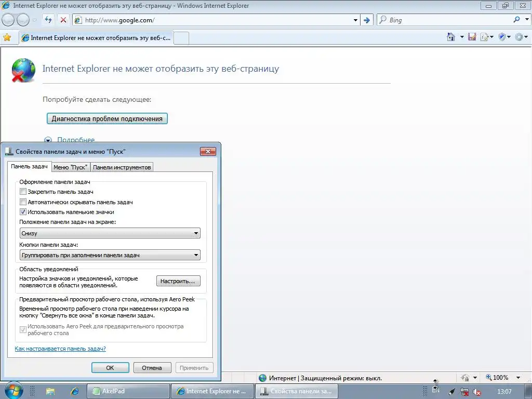Switch to AkelPad taskbar button

[x=128, y=391]
